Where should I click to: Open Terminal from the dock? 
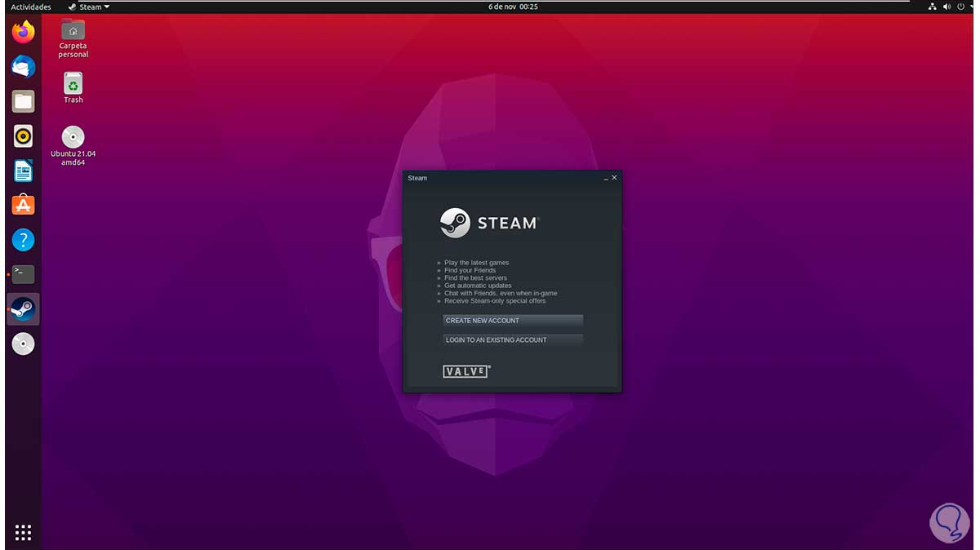click(23, 274)
